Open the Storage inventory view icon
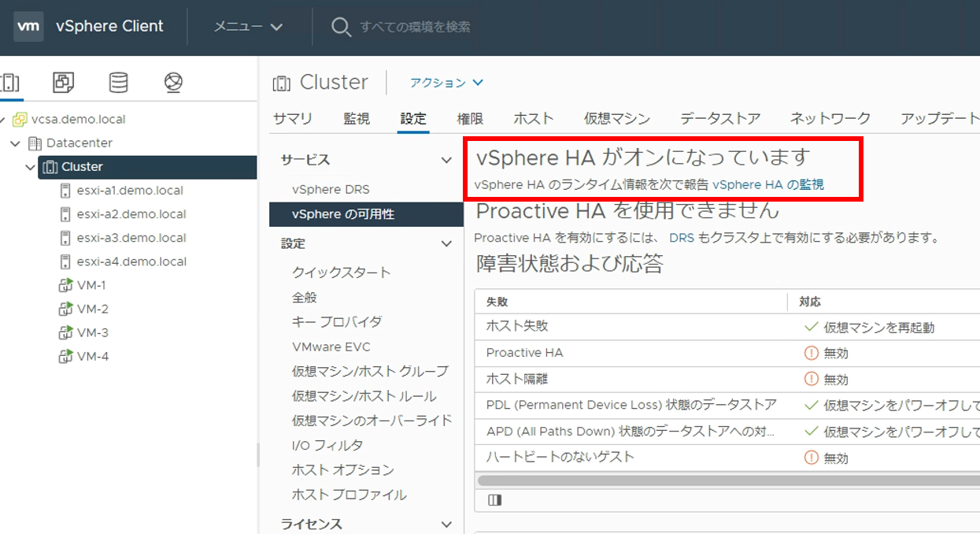 tap(118, 82)
